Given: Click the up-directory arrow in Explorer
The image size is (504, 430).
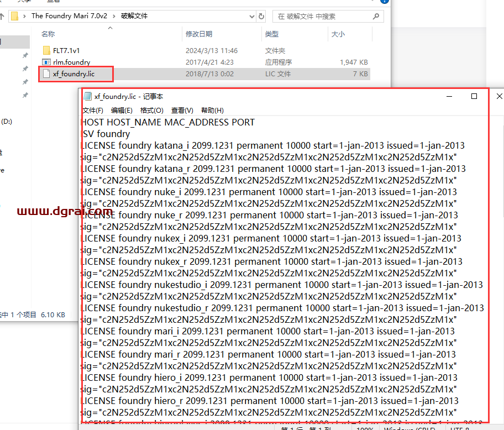Looking at the screenshot, I should pyautogui.click(x=2, y=16).
